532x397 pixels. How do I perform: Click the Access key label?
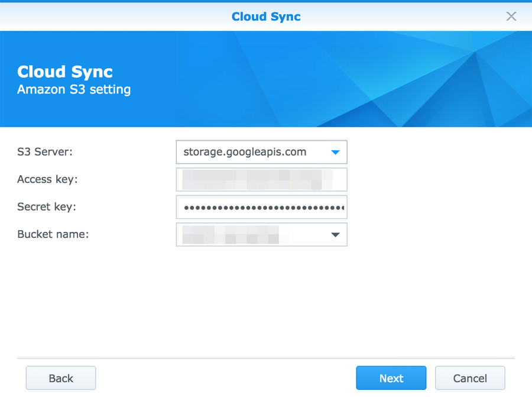coord(47,179)
